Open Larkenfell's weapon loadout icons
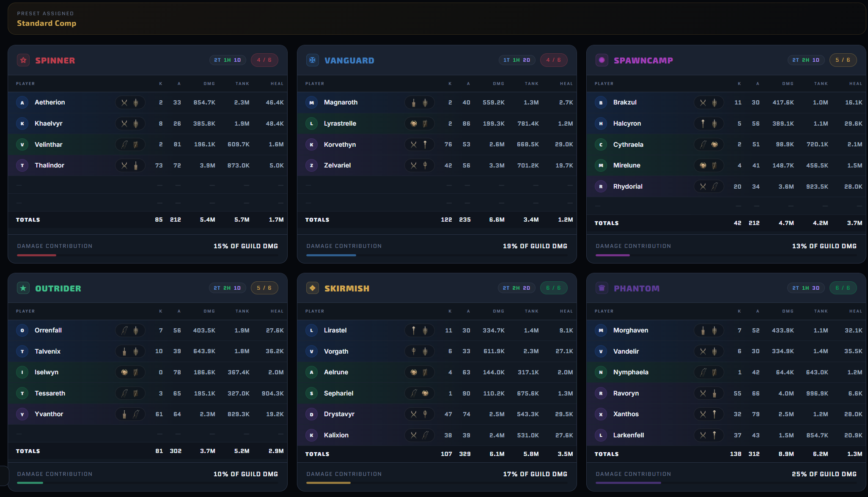This screenshot has width=868, height=497. pos(709,435)
